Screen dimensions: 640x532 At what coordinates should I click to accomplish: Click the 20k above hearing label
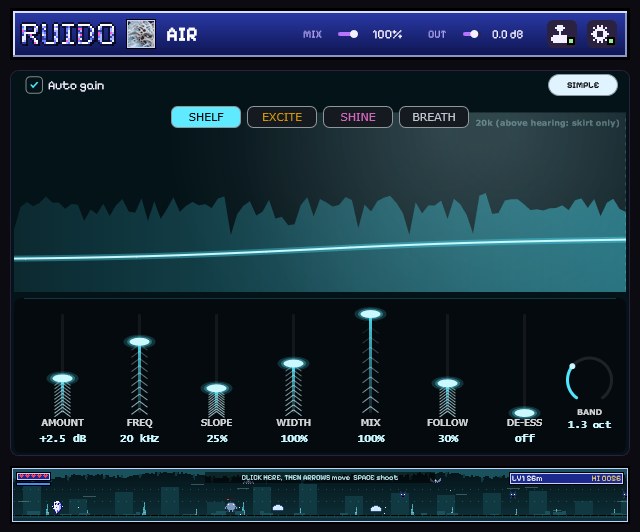[547, 123]
